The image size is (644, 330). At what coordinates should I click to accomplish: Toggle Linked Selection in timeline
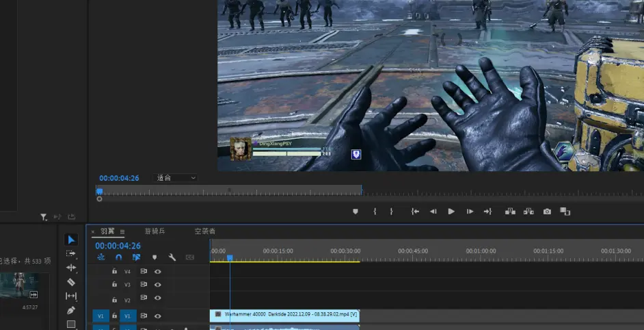pyautogui.click(x=136, y=257)
